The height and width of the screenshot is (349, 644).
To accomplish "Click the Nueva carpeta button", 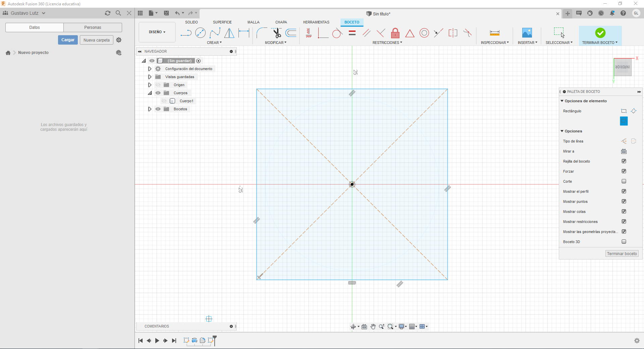I will [x=97, y=40].
